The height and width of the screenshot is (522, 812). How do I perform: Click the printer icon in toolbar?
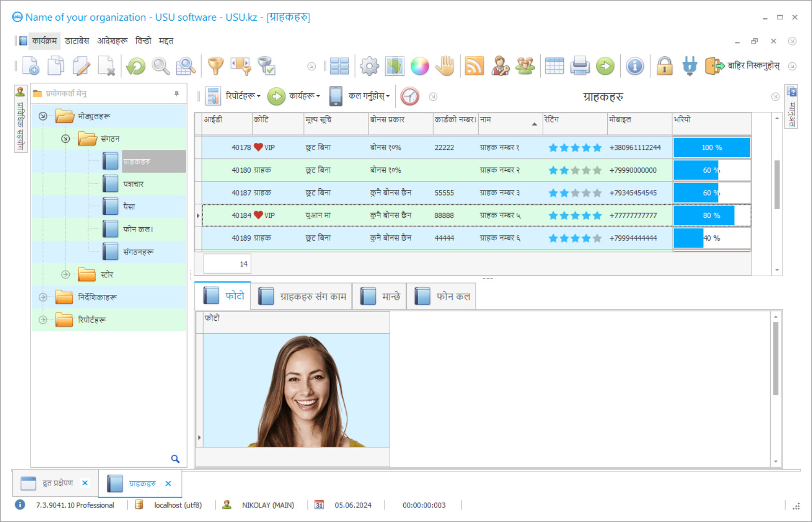coord(580,66)
